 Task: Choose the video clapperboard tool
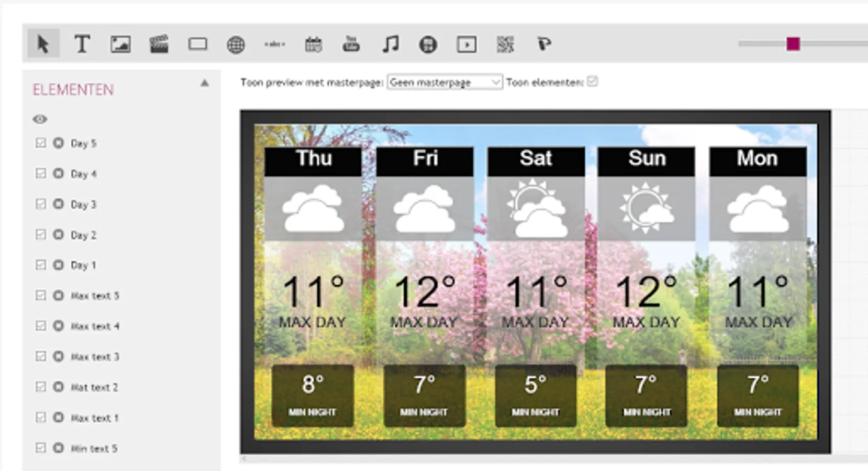[159, 44]
